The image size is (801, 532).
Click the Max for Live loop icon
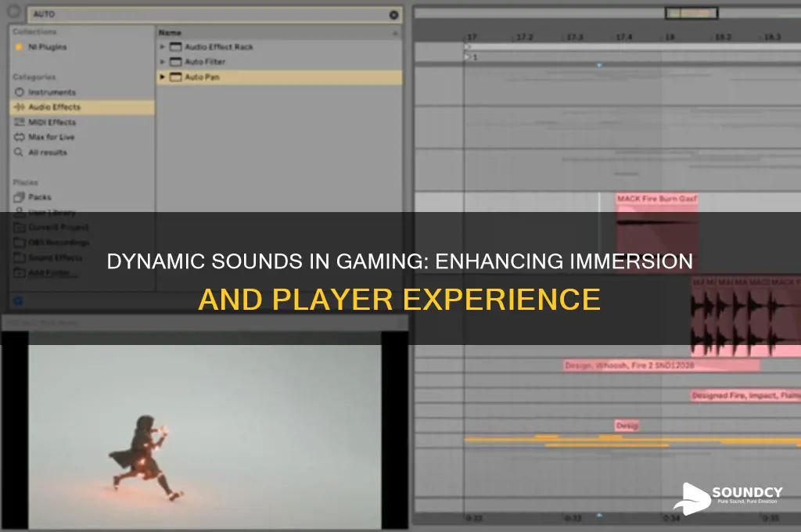point(20,136)
